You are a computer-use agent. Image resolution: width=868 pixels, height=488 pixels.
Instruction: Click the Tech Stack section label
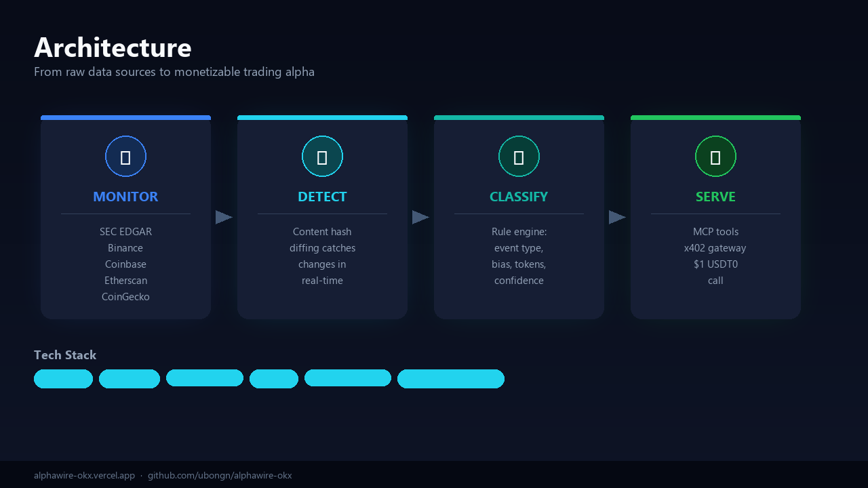[x=65, y=355]
